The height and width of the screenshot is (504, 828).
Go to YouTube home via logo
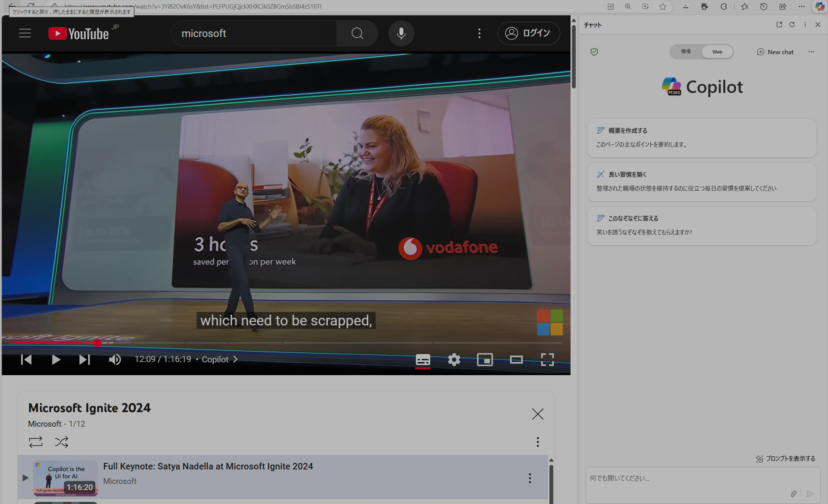(78, 34)
